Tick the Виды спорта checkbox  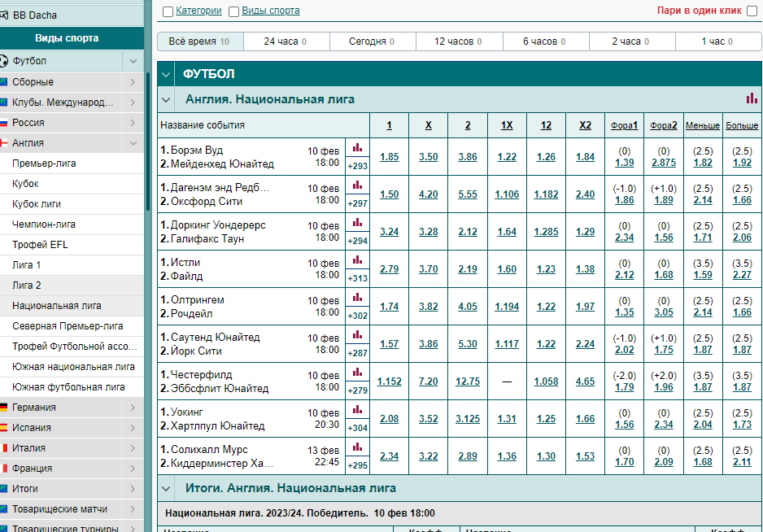point(234,11)
